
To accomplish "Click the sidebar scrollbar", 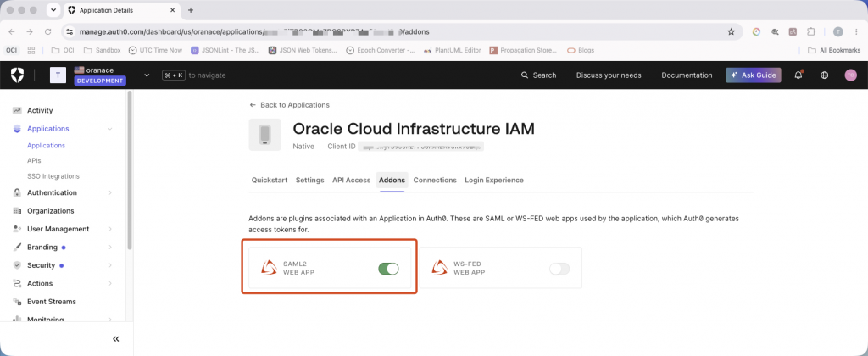I will pos(130,170).
